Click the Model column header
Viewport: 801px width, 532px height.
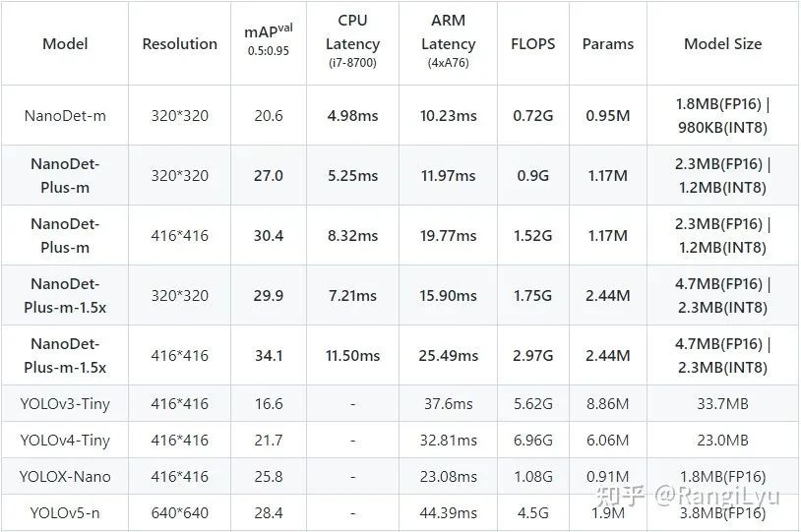[x=65, y=44]
